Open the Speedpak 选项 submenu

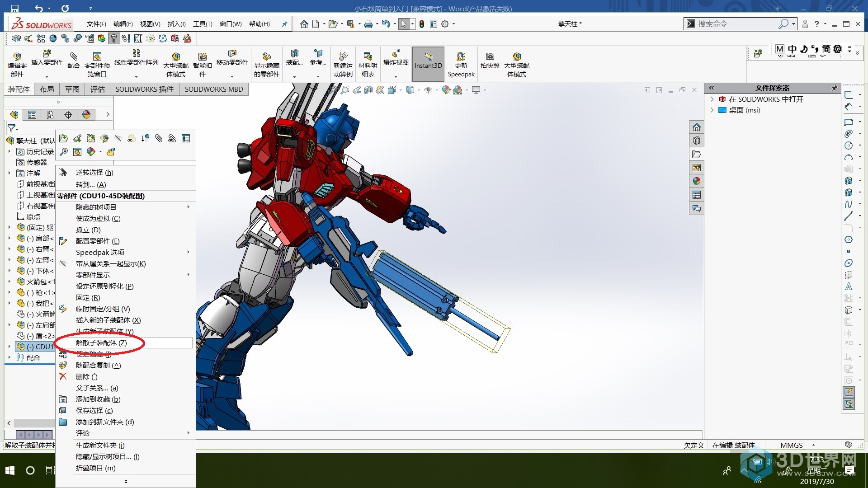pos(126,252)
